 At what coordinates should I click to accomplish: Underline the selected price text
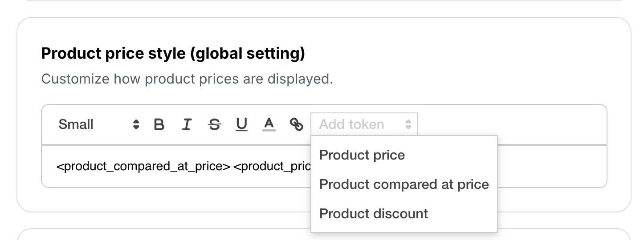pos(241,125)
